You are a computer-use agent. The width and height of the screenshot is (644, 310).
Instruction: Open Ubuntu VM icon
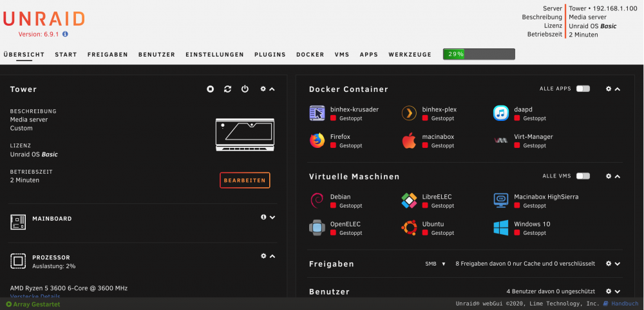coord(409,228)
